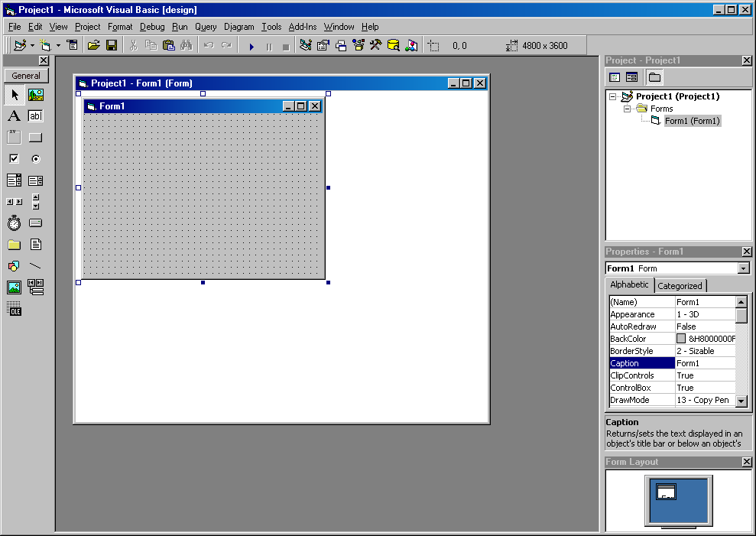This screenshot has width=756, height=536.
Task: Click the Add Standard EXE Project toolbar icon
Action: [x=20, y=45]
